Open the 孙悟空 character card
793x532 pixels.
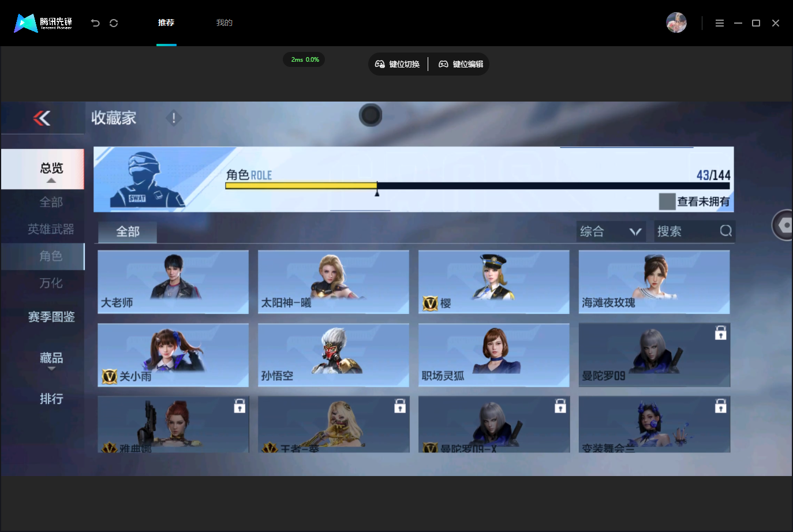pos(334,355)
